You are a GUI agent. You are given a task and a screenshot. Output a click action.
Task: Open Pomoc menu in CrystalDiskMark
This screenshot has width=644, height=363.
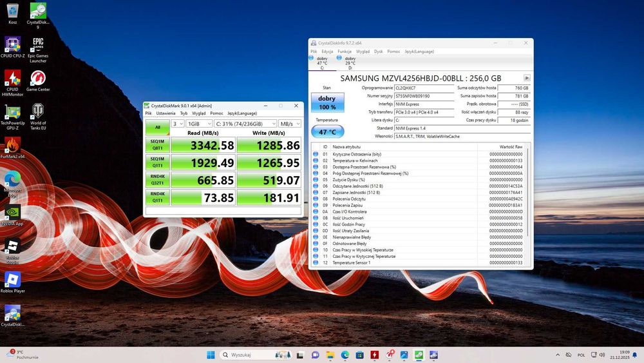pyautogui.click(x=216, y=113)
